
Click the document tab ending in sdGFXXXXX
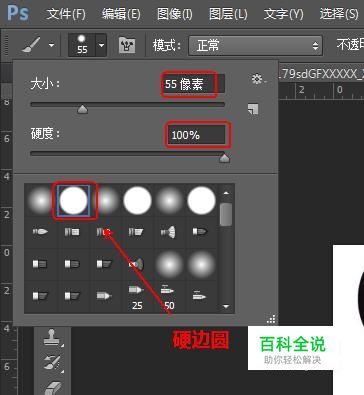tap(320, 74)
